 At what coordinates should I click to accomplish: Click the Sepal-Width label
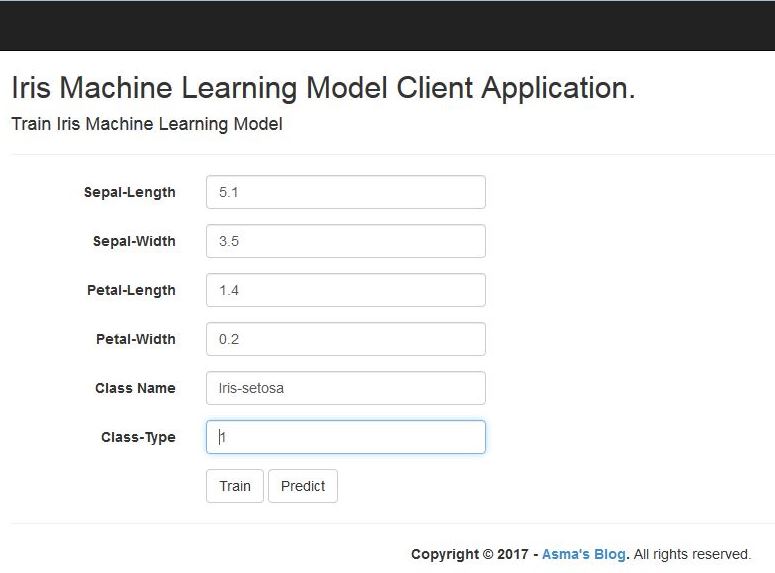(134, 241)
